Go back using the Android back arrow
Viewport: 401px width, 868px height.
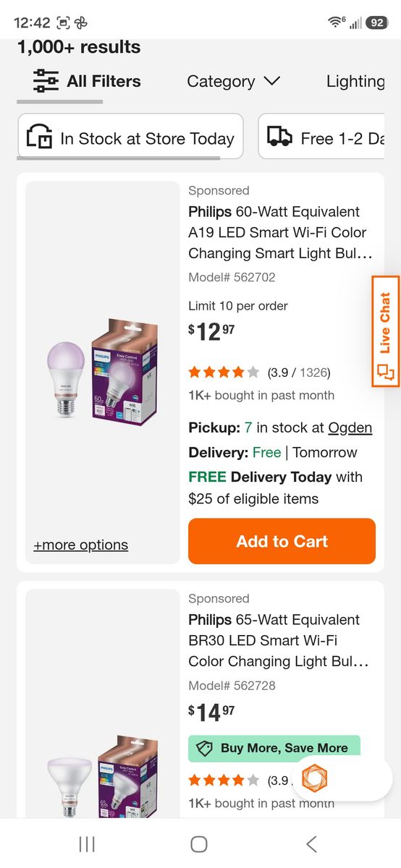pos(311,843)
